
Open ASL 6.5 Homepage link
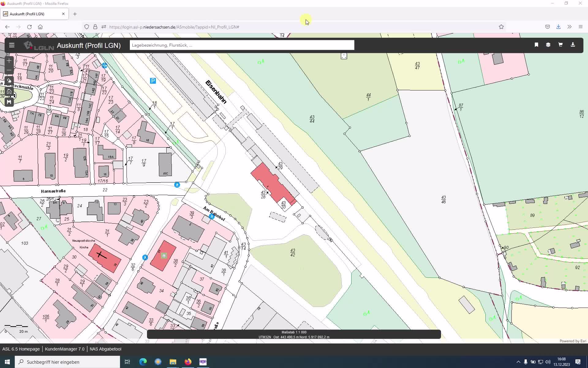[21, 349]
